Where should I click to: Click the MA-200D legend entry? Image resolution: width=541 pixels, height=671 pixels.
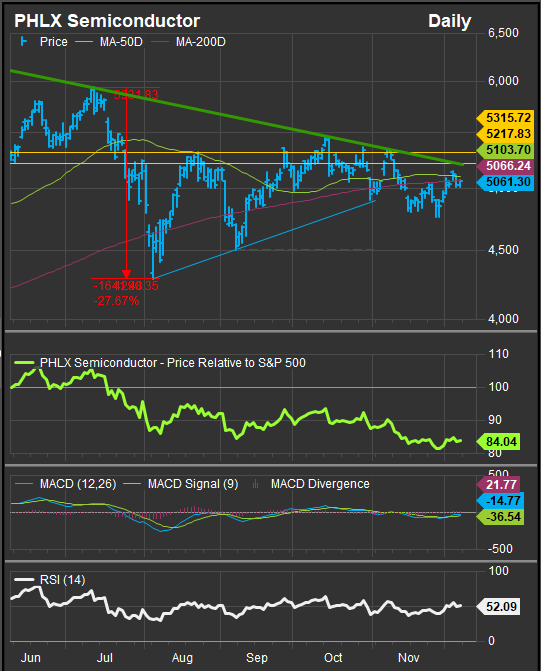pos(187,42)
